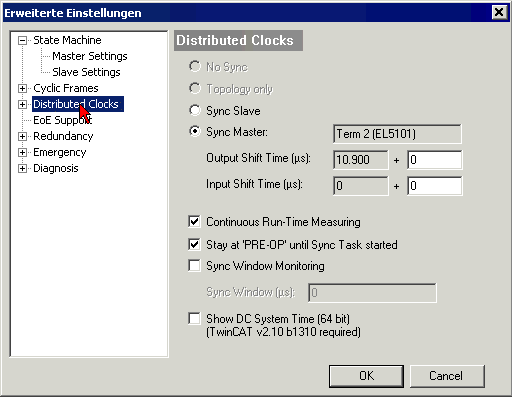Choose the Topology only radio button
Viewport: 512px width, 397px height.
click(195, 88)
